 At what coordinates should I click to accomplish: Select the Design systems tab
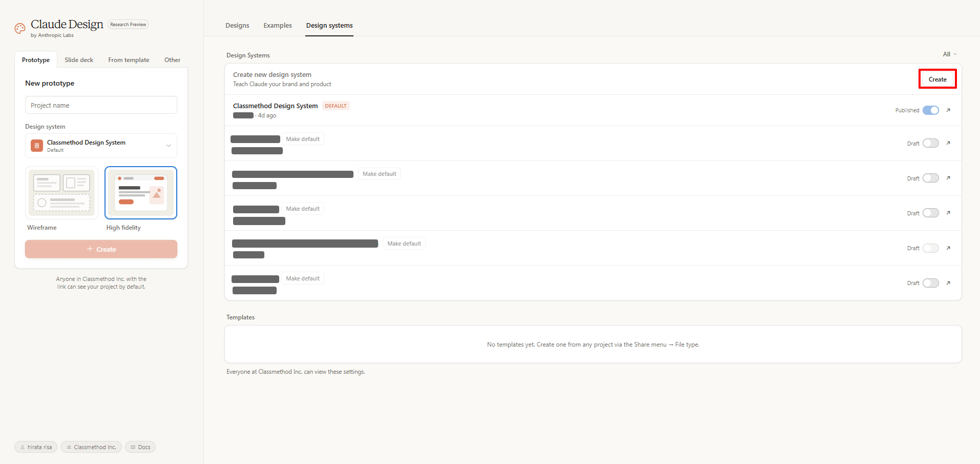click(329, 26)
